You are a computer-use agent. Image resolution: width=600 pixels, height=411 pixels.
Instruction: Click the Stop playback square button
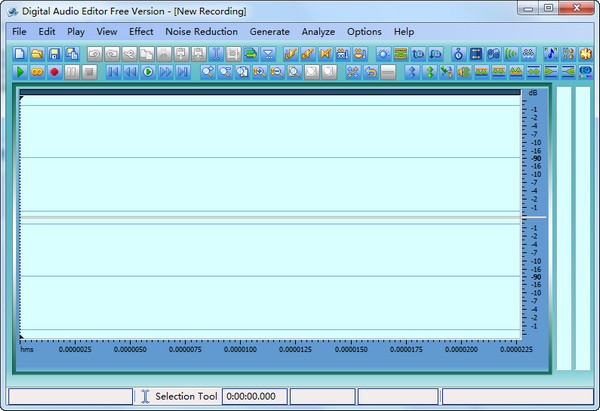pos(89,72)
